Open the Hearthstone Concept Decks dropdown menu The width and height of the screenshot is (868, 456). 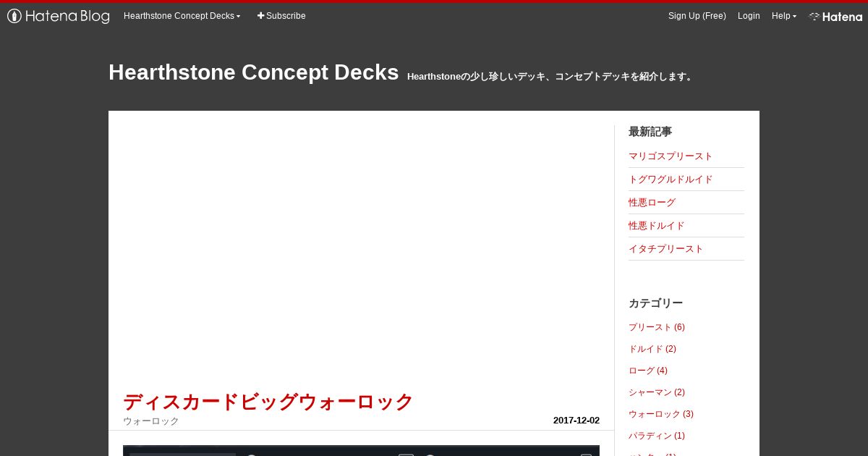click(x=182, y=16)
